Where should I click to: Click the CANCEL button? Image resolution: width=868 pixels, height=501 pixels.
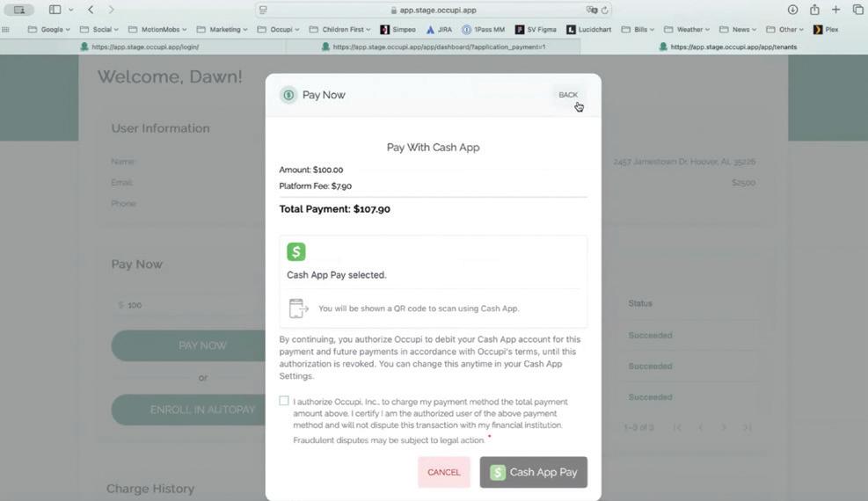444,472
